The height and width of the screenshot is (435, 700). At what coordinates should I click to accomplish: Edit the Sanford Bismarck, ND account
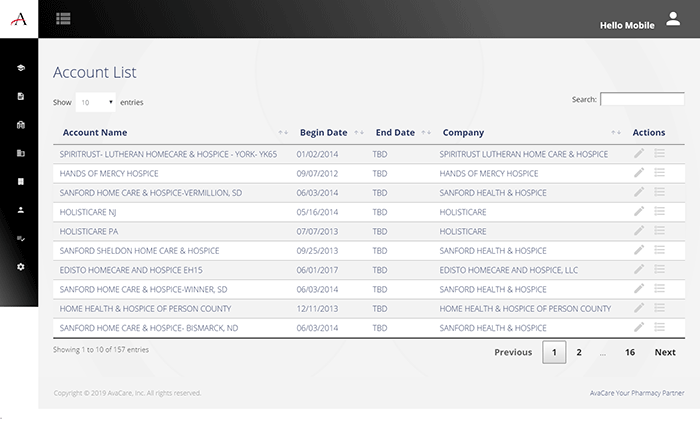tap(639, 327)
